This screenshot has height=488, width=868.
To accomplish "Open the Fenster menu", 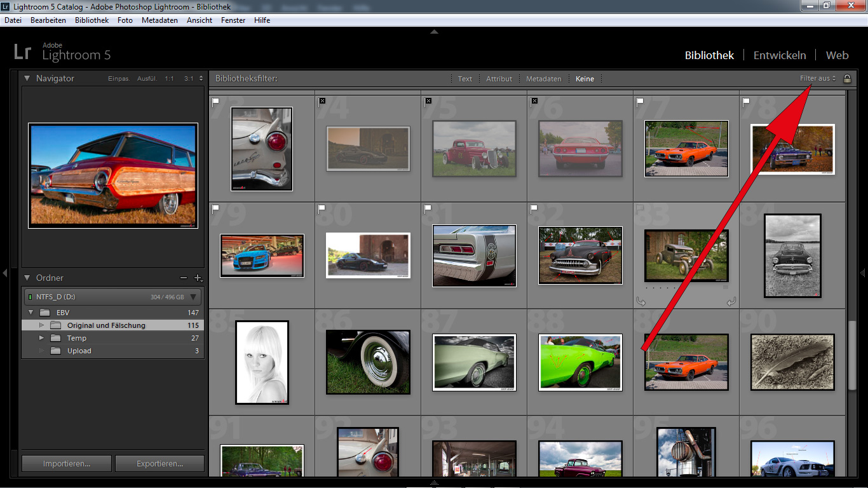I will 233,20.
